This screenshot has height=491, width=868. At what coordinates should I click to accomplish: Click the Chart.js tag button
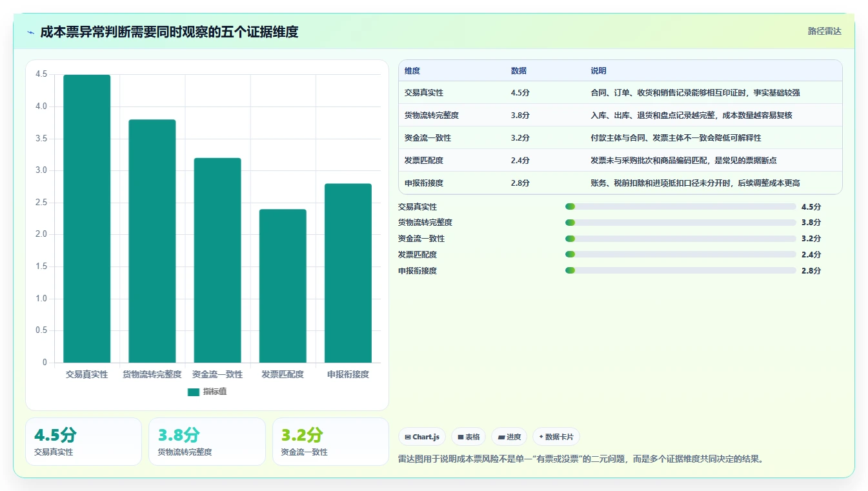tap(422, 437)
